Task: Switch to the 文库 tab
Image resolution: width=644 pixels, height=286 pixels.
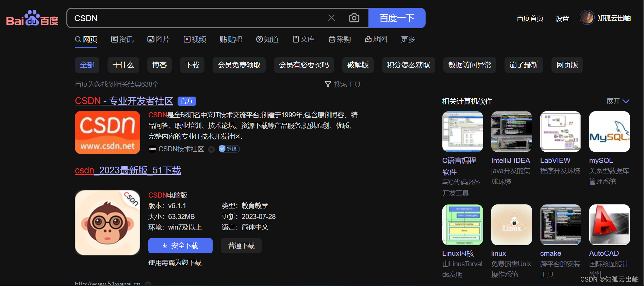Action: coord(304,39)
